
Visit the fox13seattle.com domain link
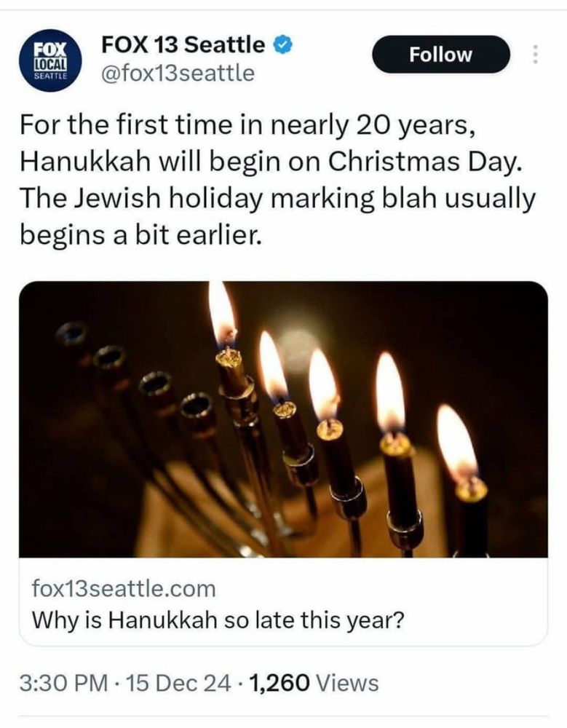(x=124, y=589)
